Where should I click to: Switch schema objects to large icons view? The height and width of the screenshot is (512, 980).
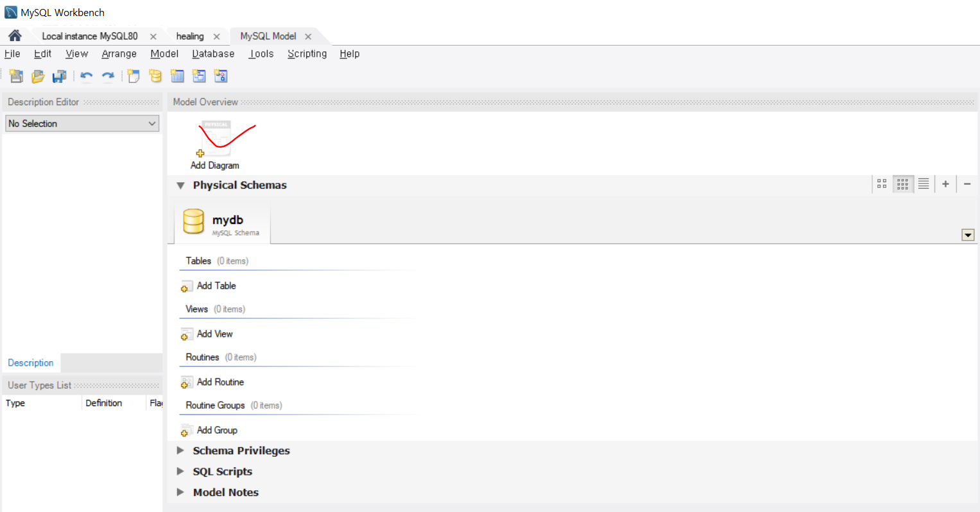coord(882,184)
